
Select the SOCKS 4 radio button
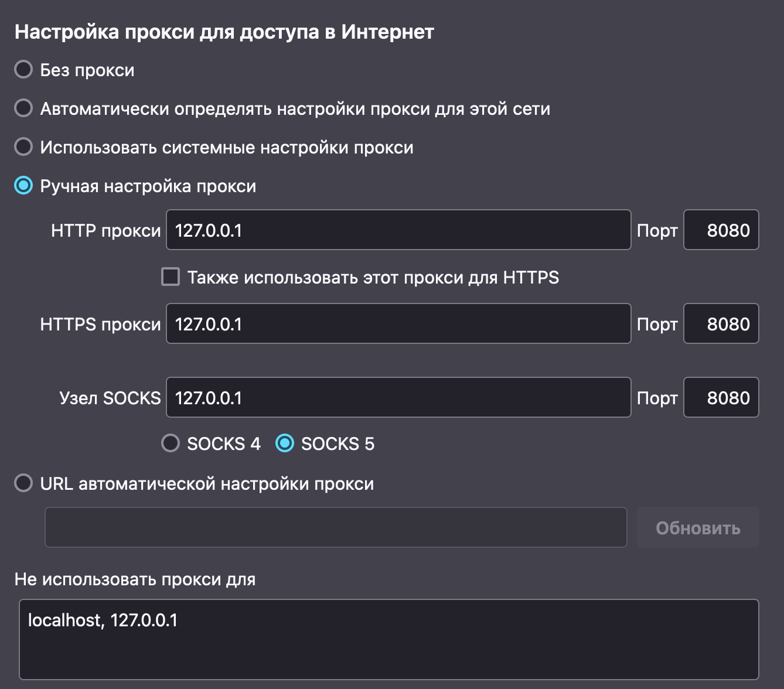coord(171,444)
